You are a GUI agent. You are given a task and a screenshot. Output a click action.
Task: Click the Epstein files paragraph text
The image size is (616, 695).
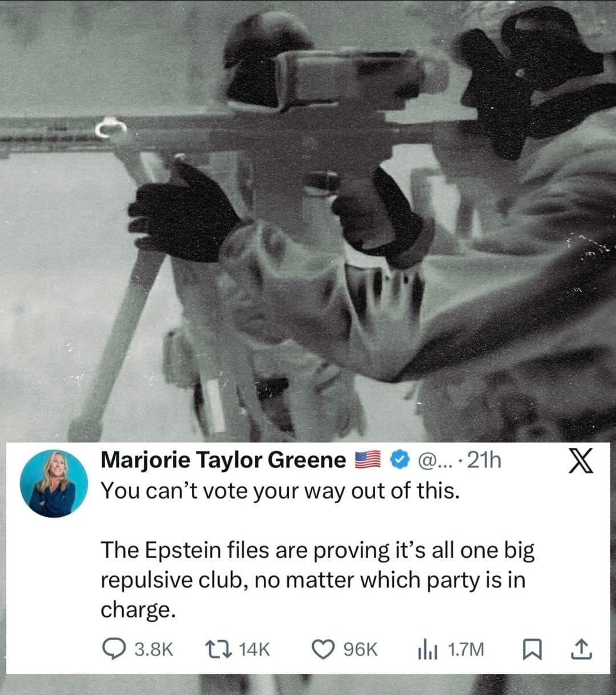point(317,580)
